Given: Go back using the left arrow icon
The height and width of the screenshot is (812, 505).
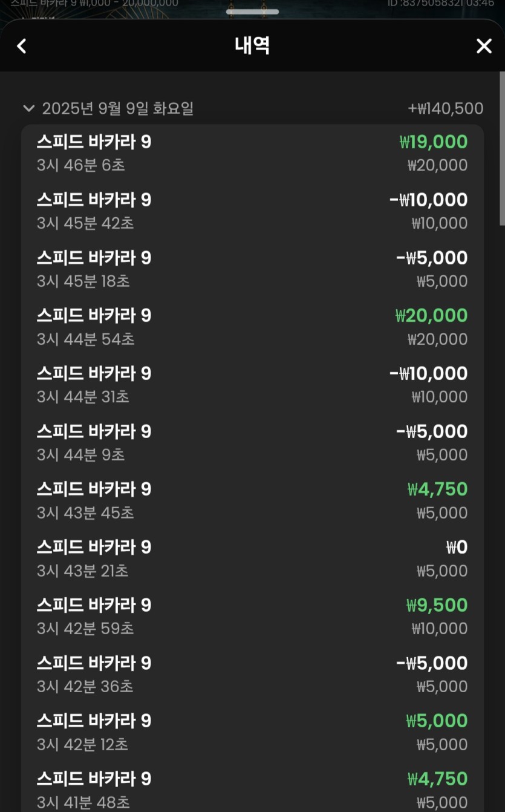Looking at the screenshot, I should pos(22,46).
